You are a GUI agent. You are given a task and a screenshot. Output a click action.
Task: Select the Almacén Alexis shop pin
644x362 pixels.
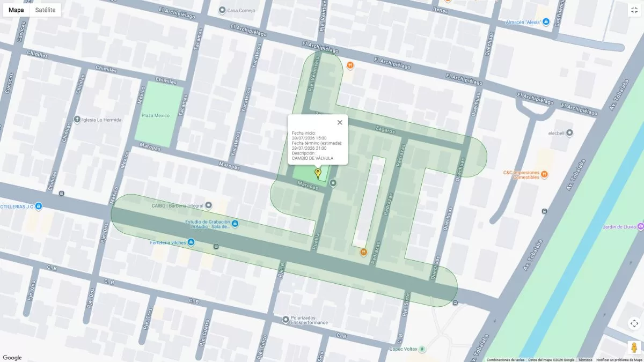(546, 22)
